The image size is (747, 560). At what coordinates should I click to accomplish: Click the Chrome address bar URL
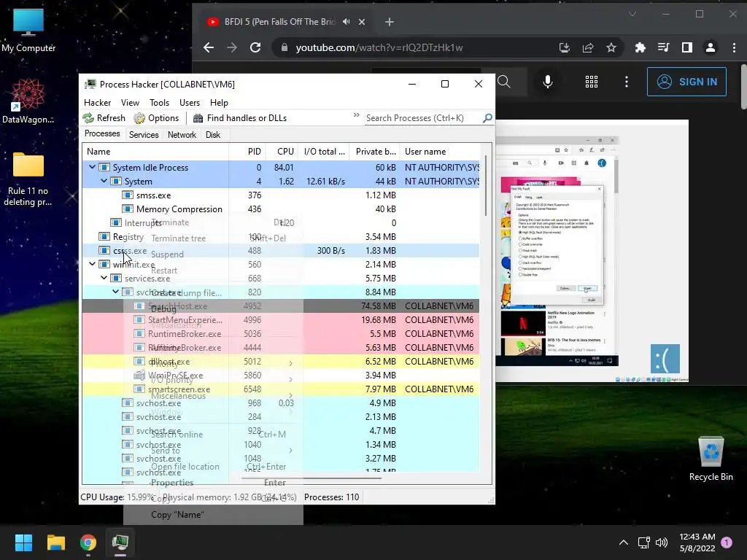click(379, 47)
